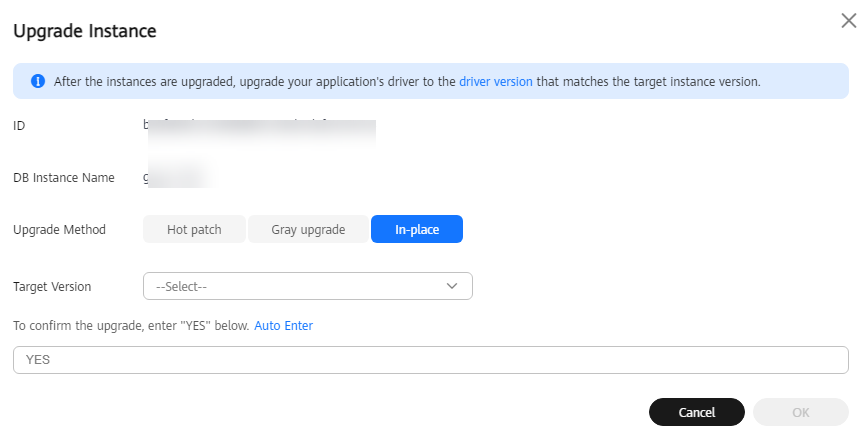Click the Auto Enter link
Viewport: 866px width, 437px height.
[x=283, y=326]
